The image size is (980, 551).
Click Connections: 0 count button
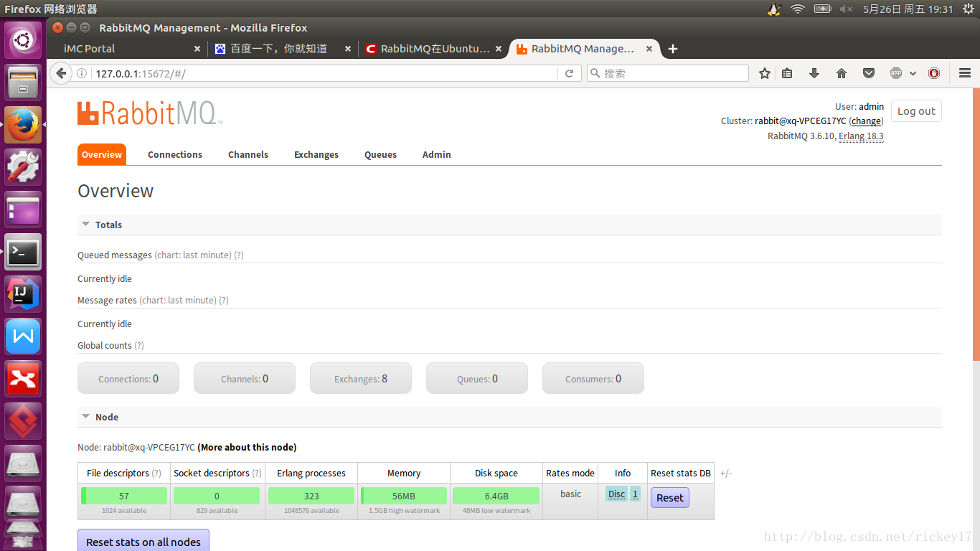click(x=128, y=378)
